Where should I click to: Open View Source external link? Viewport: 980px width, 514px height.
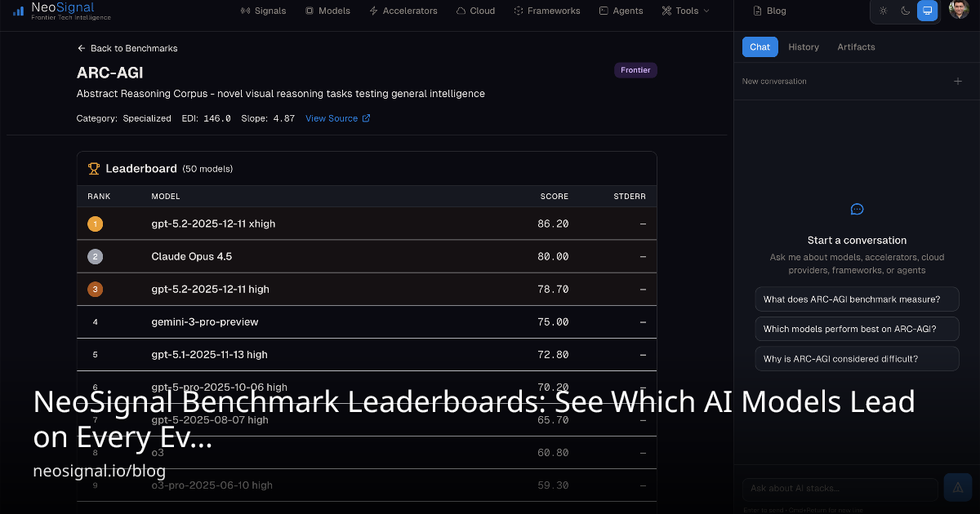pos(338,118)
